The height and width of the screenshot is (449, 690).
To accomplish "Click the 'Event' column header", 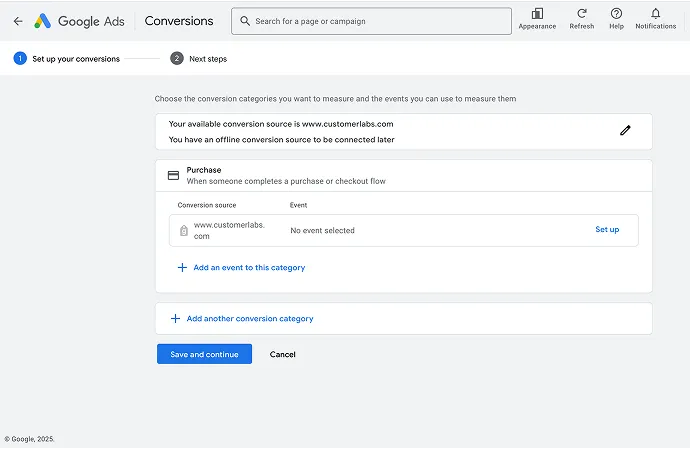I will click(298, 205).
